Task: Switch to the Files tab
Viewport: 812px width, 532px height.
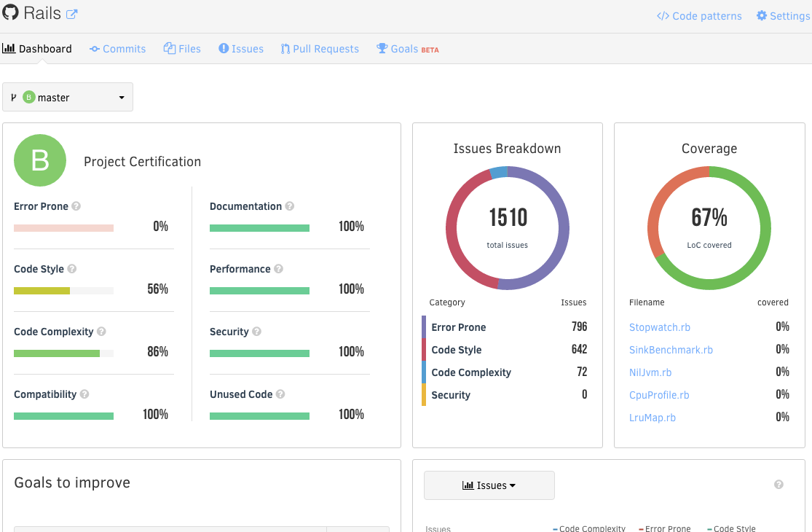Action: [182, 49]
